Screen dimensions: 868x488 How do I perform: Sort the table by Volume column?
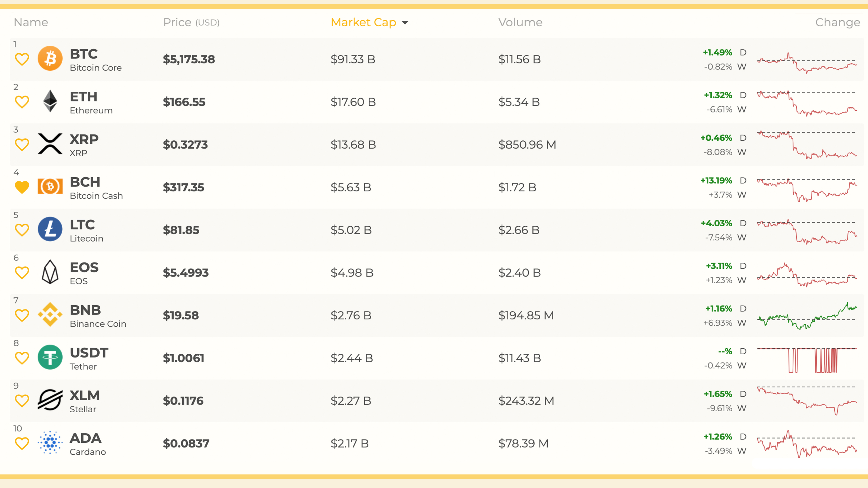click(520, 22)
